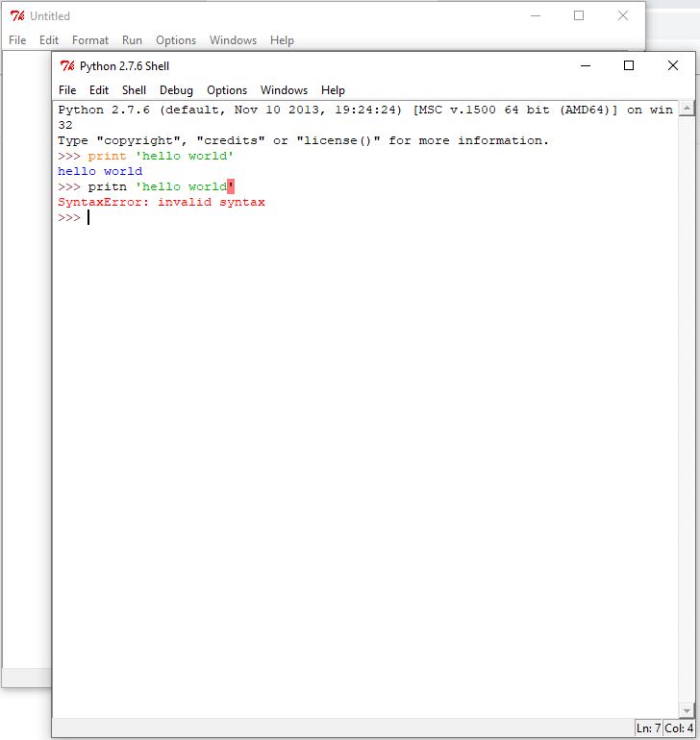Click the Col: 4 status indicator

click(679, 728)
